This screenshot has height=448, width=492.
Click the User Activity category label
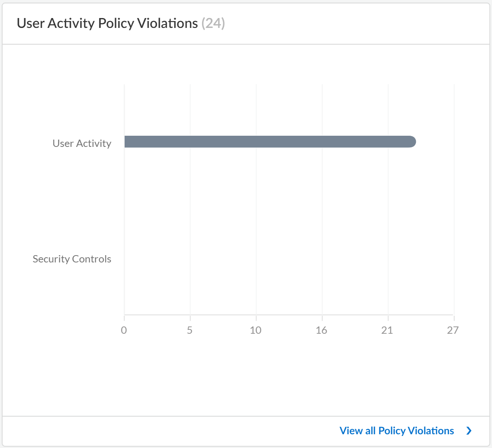(82, 143)
